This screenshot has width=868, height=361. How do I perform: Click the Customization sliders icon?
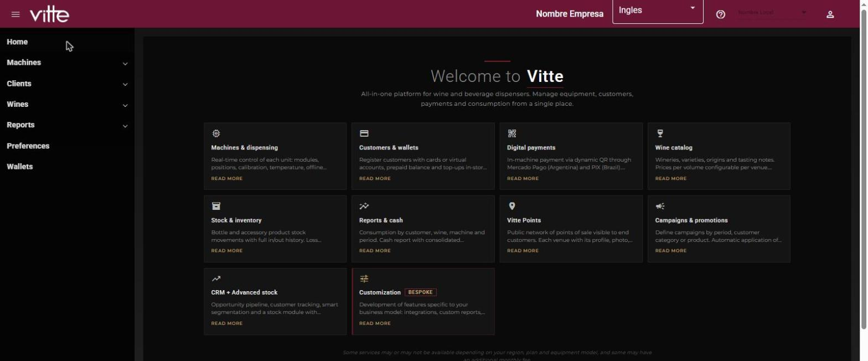point(364,279)
